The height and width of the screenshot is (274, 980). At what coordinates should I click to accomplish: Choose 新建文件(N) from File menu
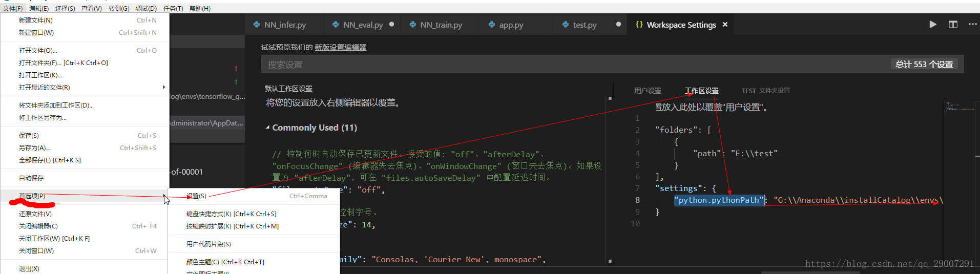point(85,20)
